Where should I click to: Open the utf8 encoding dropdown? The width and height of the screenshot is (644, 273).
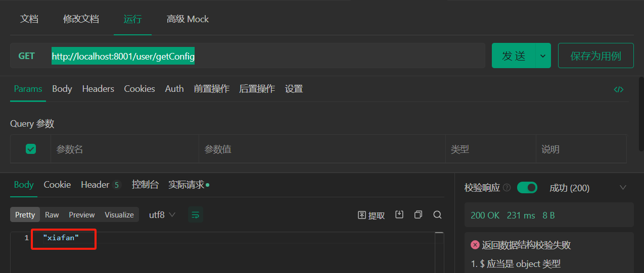(x=162, y=214)
